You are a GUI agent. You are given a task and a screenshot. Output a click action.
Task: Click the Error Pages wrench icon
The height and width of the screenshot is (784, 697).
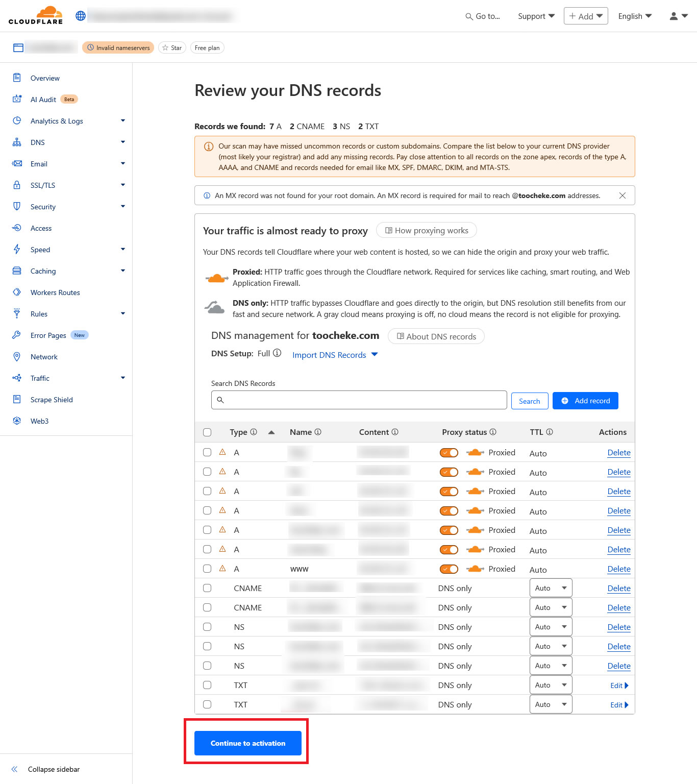tap(17, 335)
